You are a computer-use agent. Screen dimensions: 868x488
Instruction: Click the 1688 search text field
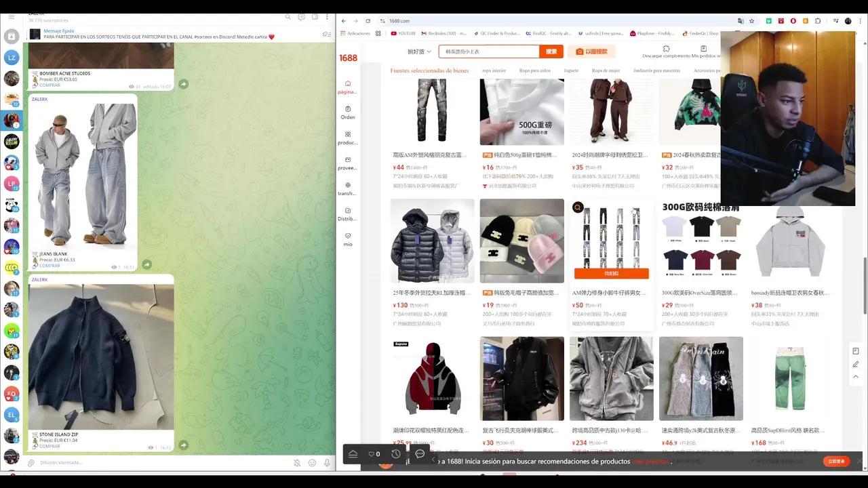tap(488, 52)
